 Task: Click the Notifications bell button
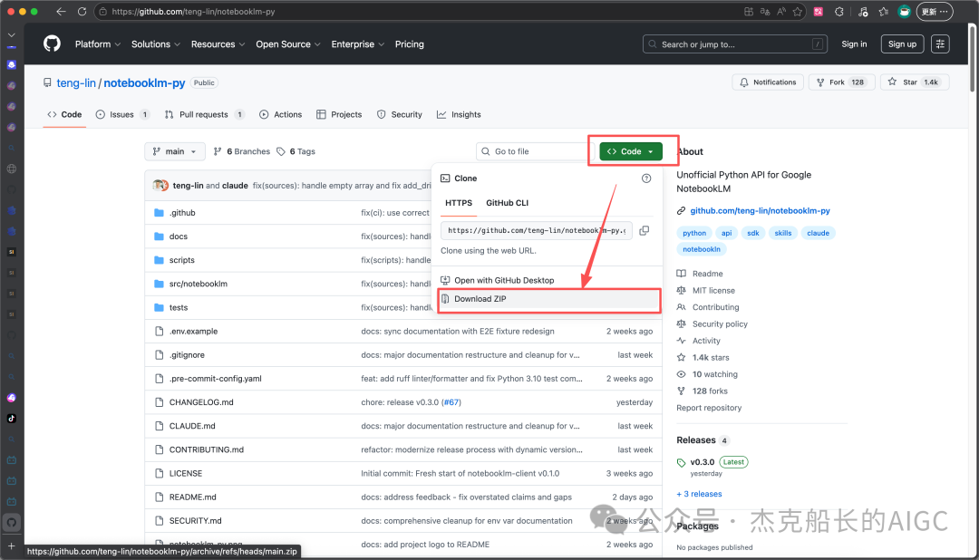[x=768, y=82]
